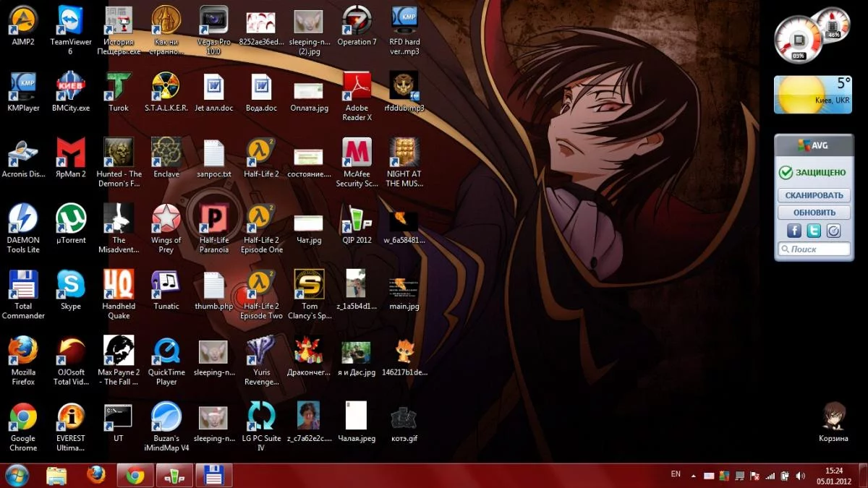The width and height of the screenshot is (868, 488).
Task: Select the Вода.doc document
Action: coord(261,92)
